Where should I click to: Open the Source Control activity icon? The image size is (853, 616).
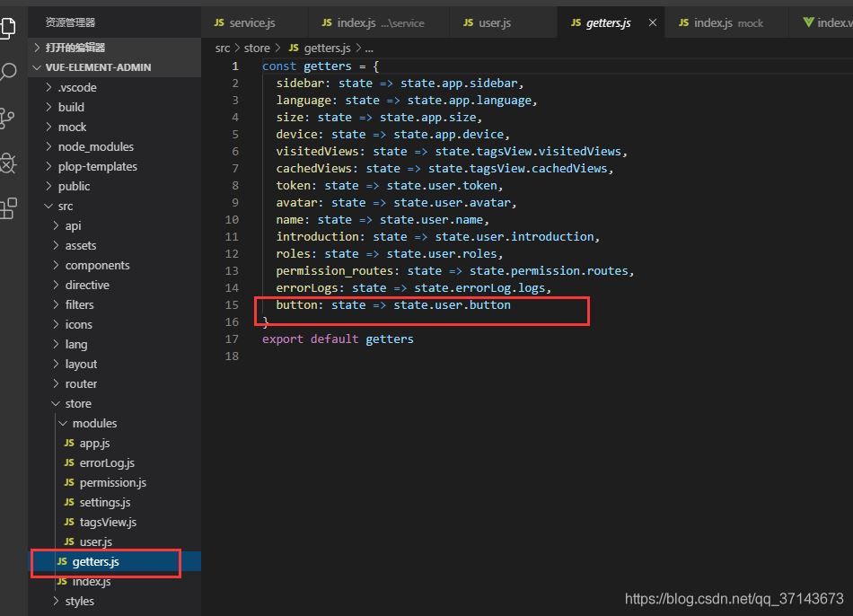8,118
